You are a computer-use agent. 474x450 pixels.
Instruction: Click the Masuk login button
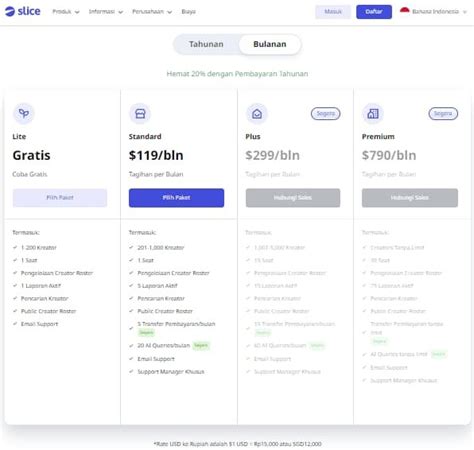333,12
